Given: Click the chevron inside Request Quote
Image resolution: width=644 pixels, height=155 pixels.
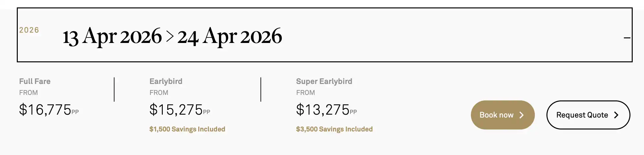Looking at the screenshot, I should point(616,115).
